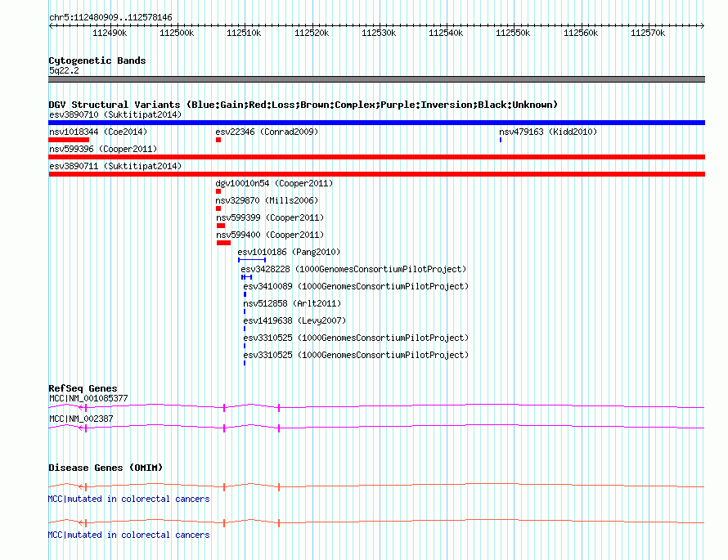The image size is (728, 560).
Task: Click the RefSeq Genes track title
Action: (x=83, y=388)
